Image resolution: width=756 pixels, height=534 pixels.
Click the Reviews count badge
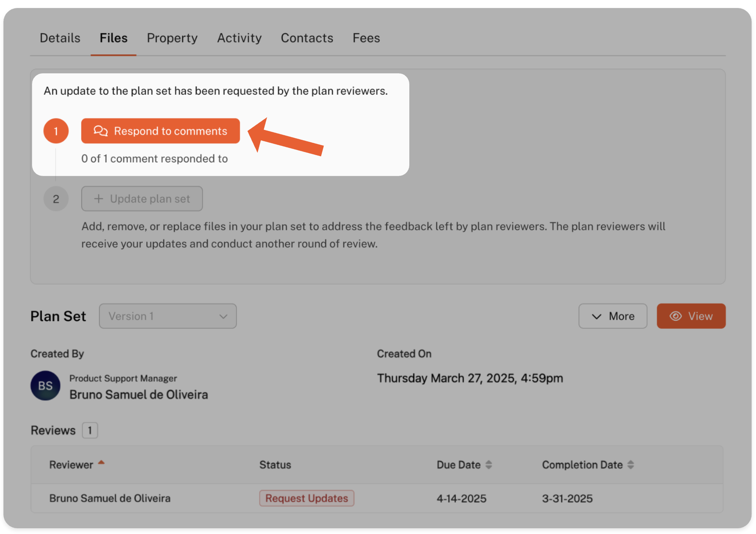90,430
